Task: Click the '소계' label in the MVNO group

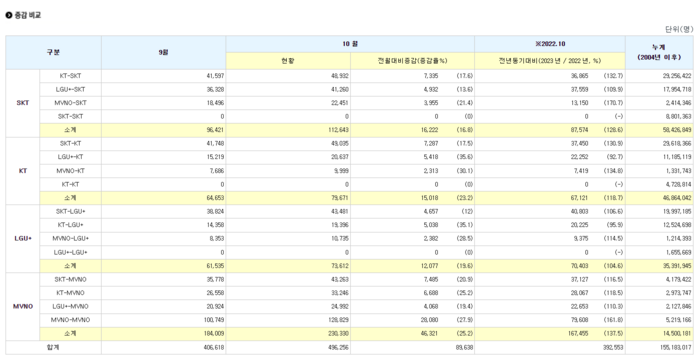Action: click(x=71, y=334)
